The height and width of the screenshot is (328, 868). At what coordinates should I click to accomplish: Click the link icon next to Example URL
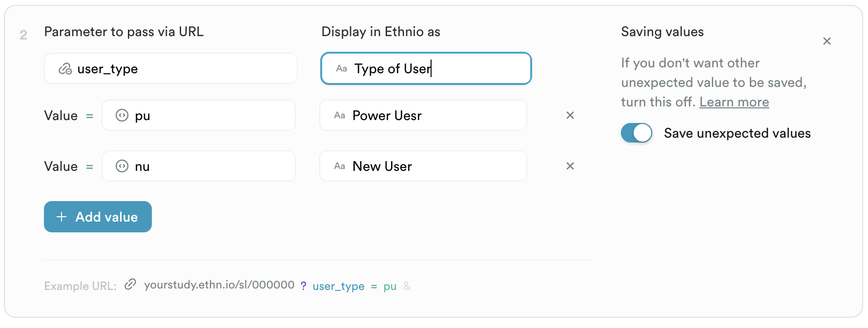(x=130, y=285)
